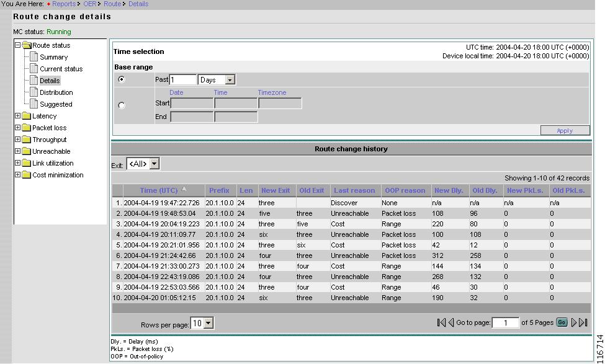Expand the Latency tree node

(x=18, y=116)
